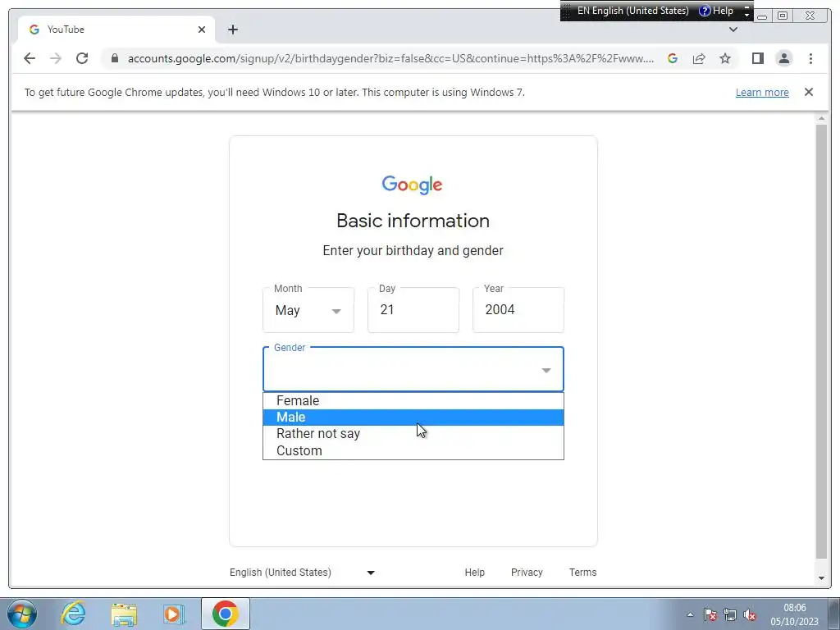Choose Female from the gender list
The width and height of the screenshot is (840, 630).
413,400
